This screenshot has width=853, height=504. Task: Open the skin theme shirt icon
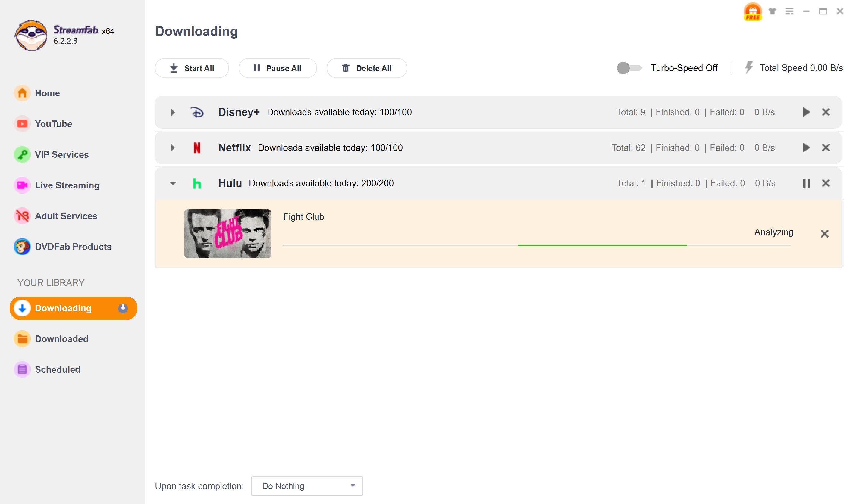click(772, 11)
